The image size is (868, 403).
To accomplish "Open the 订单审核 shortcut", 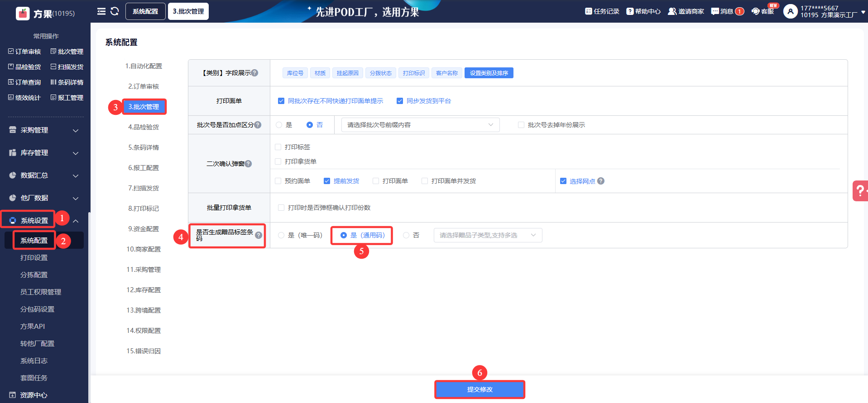I will click(x=24, y=52).
